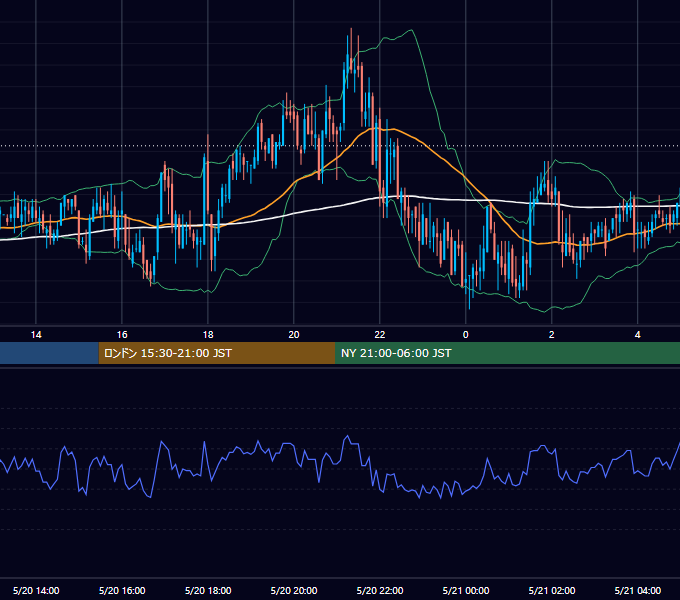
Task: Click the 14 hour axis label
Action: [36, 335]
